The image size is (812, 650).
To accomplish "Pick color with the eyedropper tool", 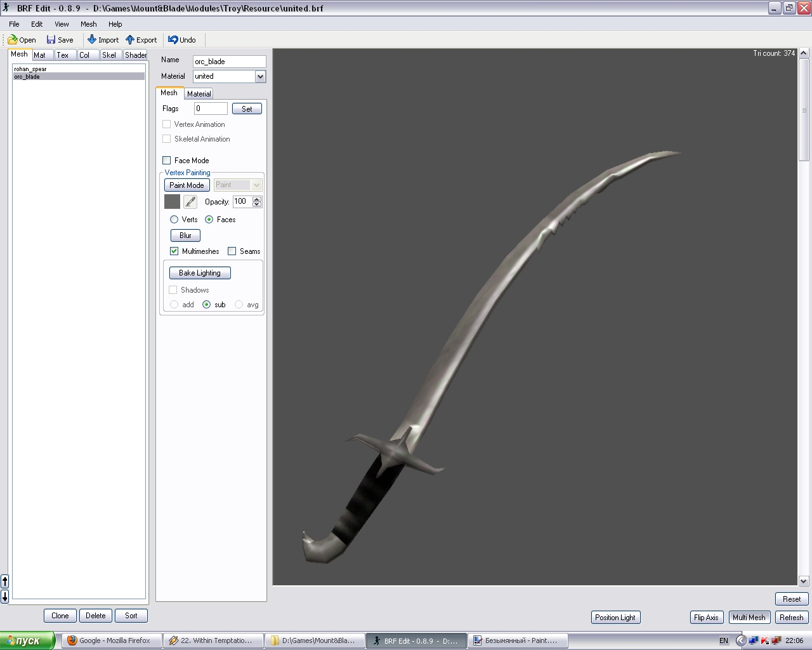I will pyautogui.click(x=190, y=202).
